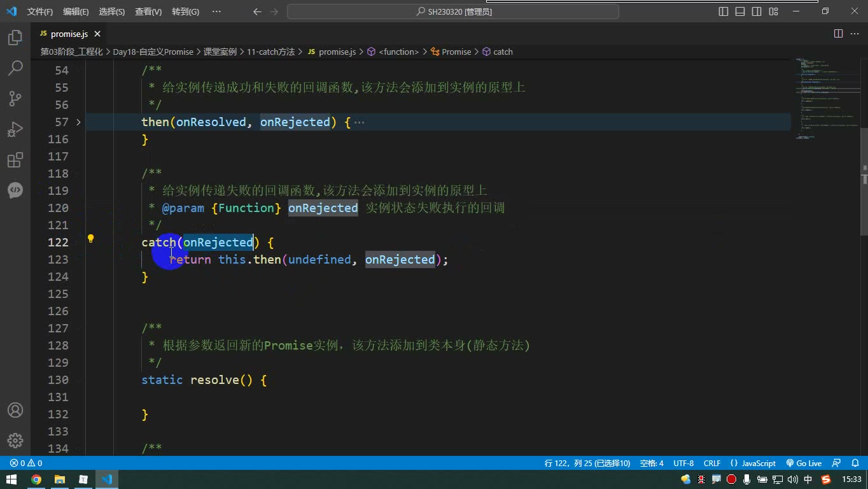Expand the folded then method on line 57

pos(78,122)
